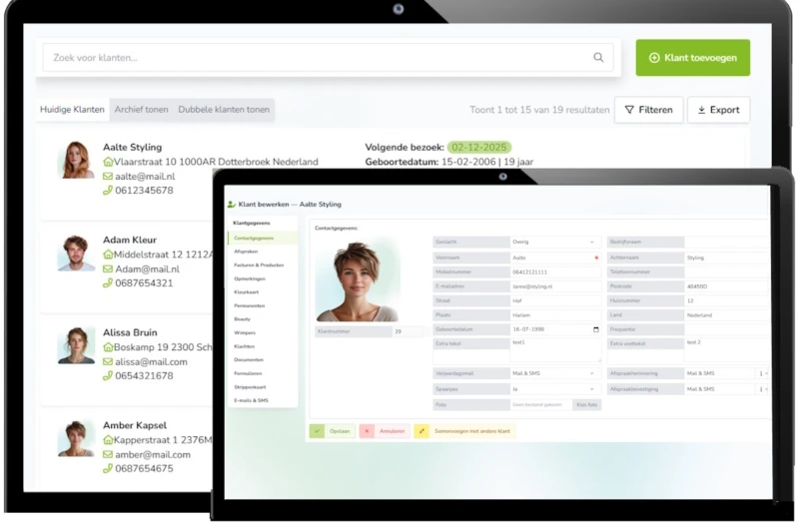Viewport: 799px width, 532px height.
Task: Click the Achternaam field containing Styling
Action: (x=726, y=258)
